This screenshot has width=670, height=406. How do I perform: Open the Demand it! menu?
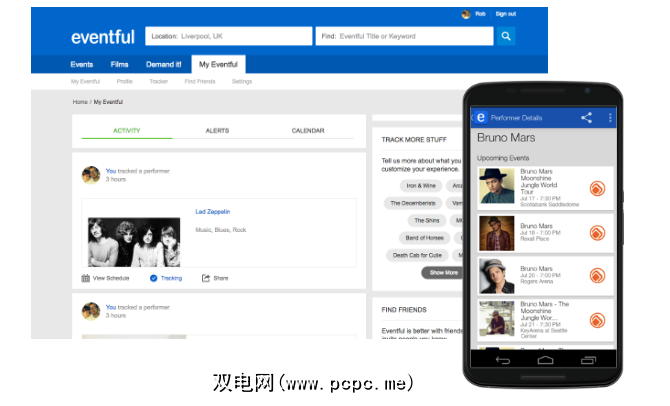pyautogui.click(x=163, y=65)
